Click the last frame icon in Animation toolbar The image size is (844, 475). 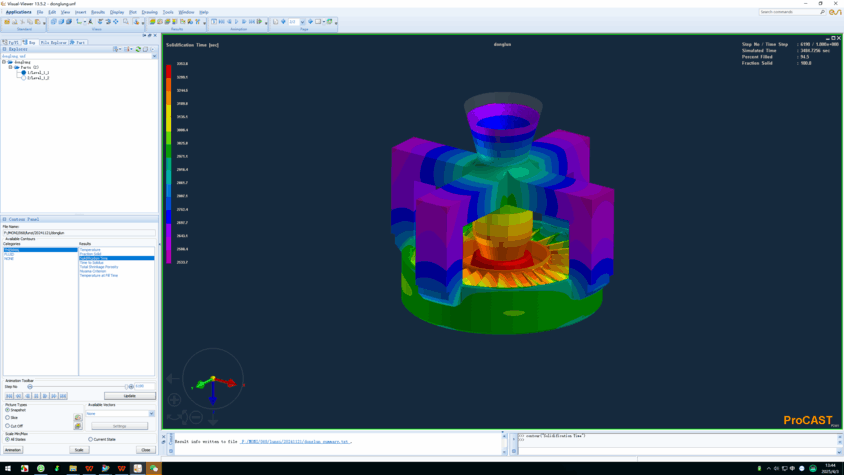click(251, 22)
